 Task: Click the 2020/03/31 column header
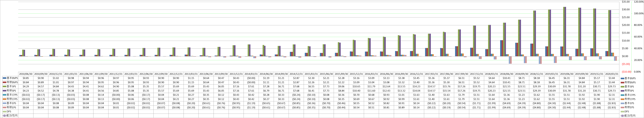click(612, 74)
